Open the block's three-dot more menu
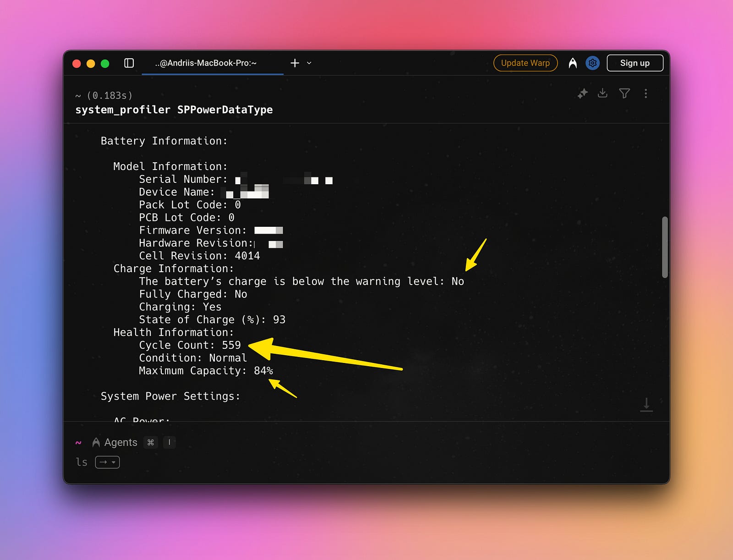This screenshot has width=733, height=560. pyautogui.click(x=646, y=93)
